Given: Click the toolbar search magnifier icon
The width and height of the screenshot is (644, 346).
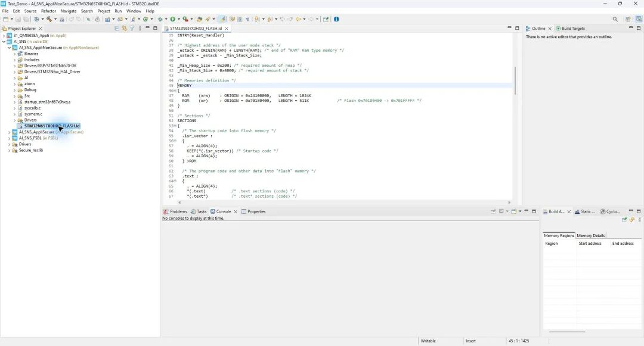Looking at the screenshot, I should (x=615, y=19).
